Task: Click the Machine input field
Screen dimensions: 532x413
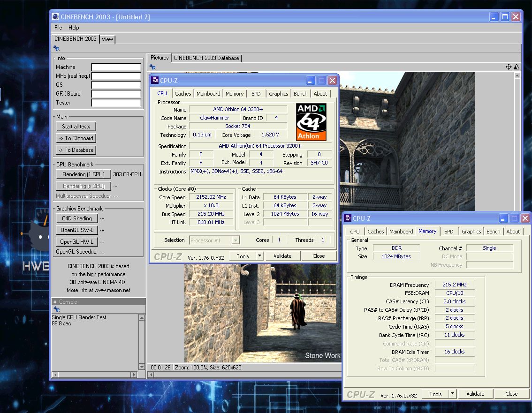Action: pos(116,67)
